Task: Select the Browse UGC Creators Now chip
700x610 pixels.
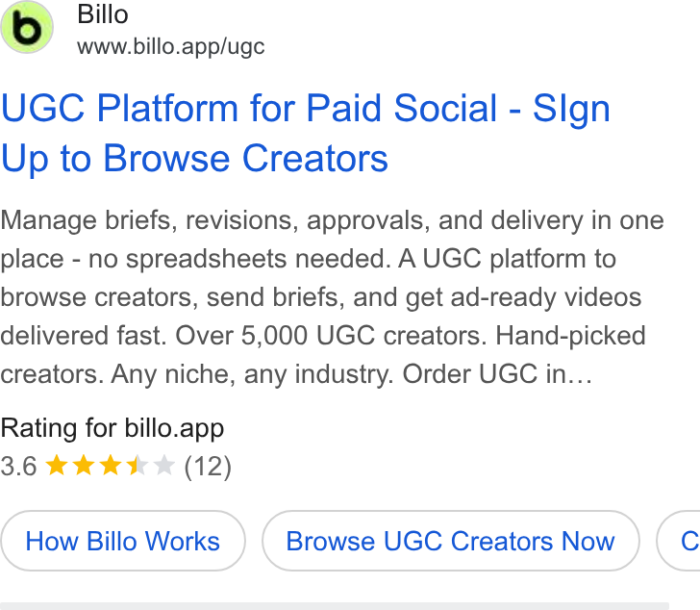Action: point(450,541)
